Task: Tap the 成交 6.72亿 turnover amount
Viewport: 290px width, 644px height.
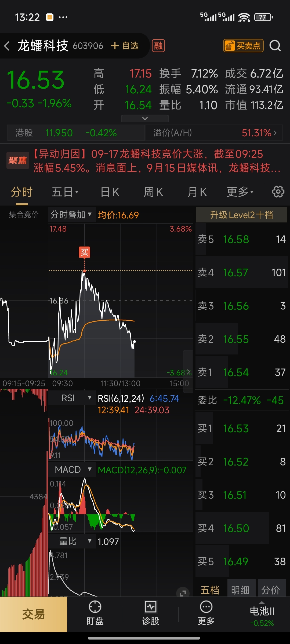Action: 254,74
